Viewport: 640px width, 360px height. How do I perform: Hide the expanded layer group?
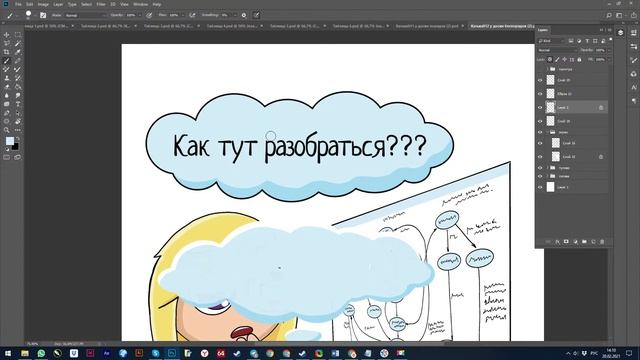(x=540, y=132)
